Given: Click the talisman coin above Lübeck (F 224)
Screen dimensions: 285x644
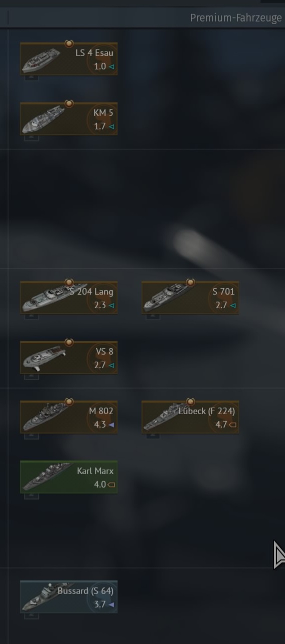Looking at the screenshot, I should [x=190, y=402].
